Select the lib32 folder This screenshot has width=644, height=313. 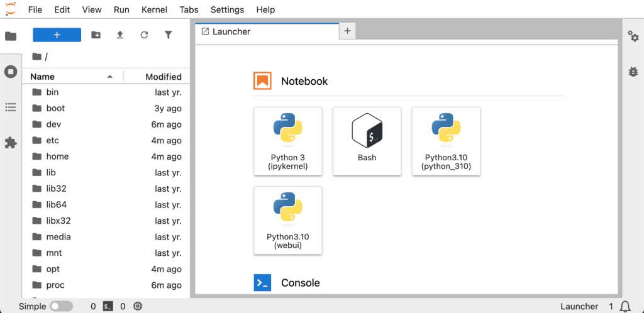(106, 189)
